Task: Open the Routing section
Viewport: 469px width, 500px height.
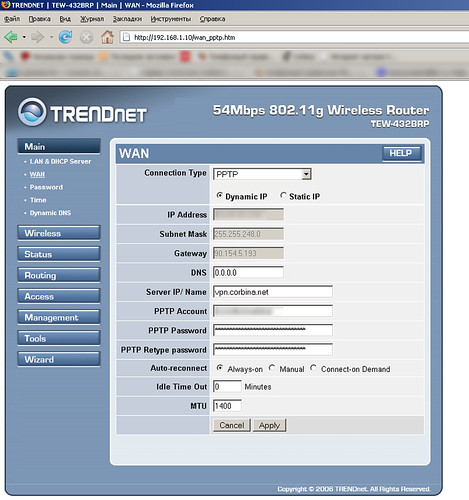Action: point(59,275)
